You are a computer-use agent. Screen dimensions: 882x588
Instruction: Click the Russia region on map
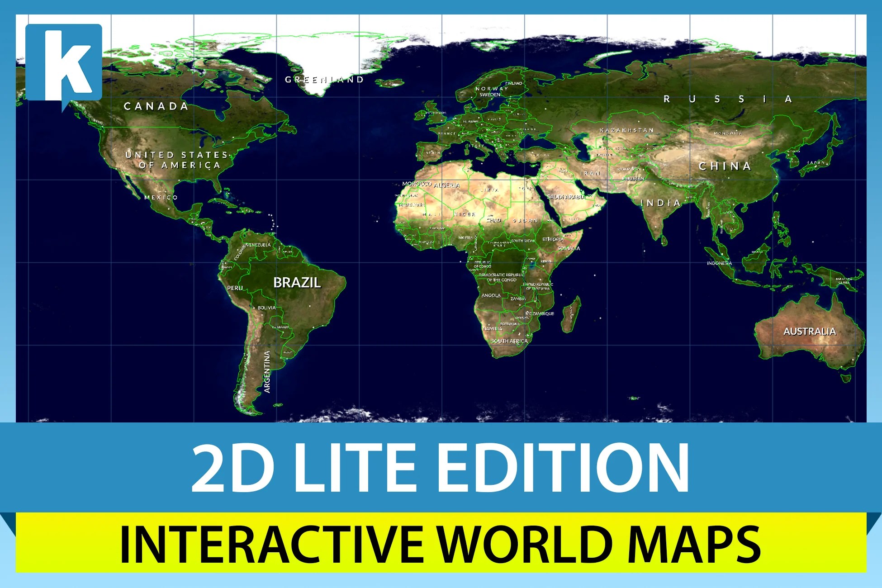coord(726,99)
